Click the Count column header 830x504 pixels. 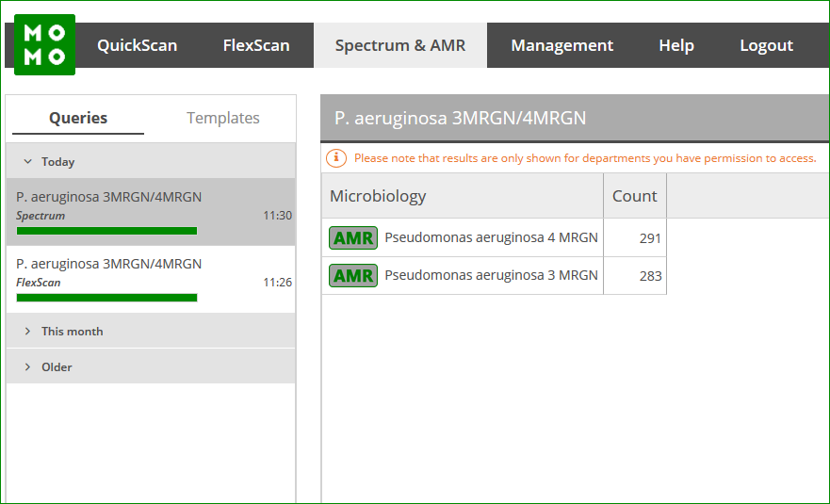(635, 196)
